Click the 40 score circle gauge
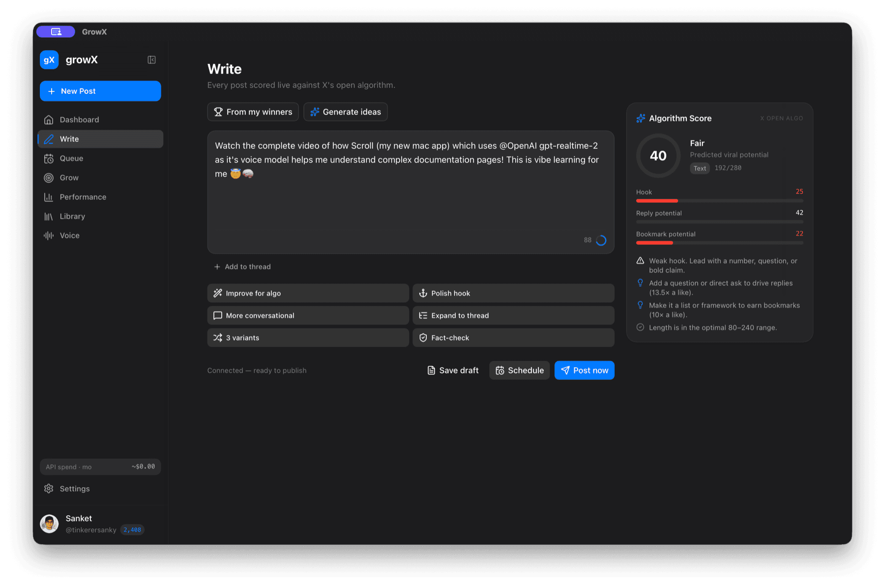 (x=658, y=156)
